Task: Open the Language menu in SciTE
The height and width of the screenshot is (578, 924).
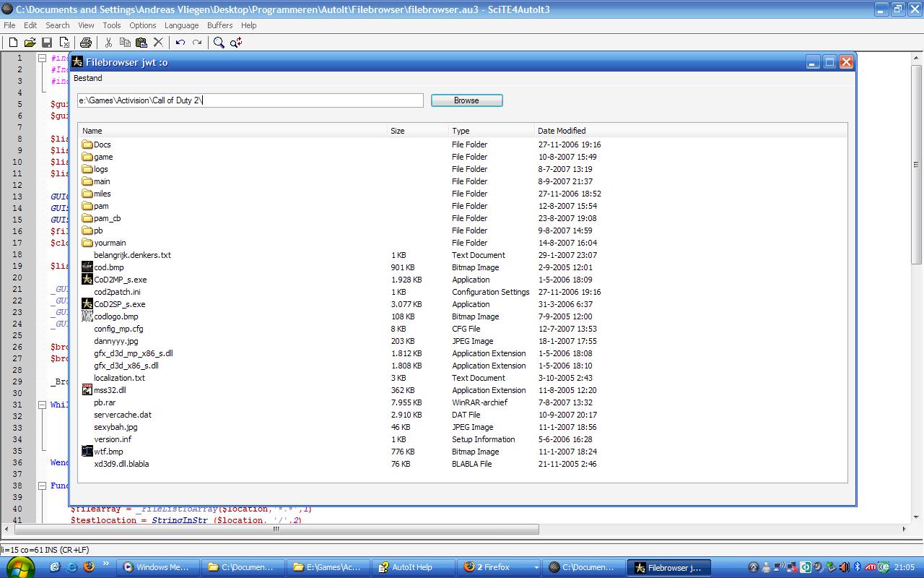Action: [x=181, y=25]
